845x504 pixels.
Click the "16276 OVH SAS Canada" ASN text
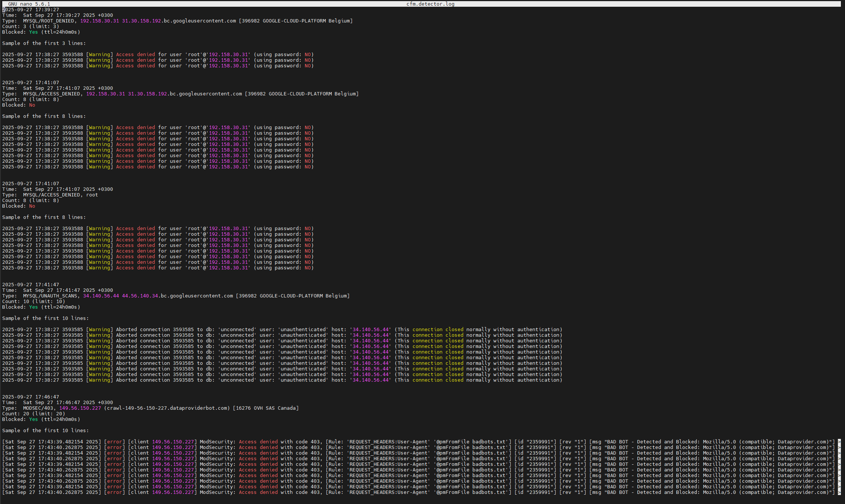pyautogui.click(x=266, y=408)
